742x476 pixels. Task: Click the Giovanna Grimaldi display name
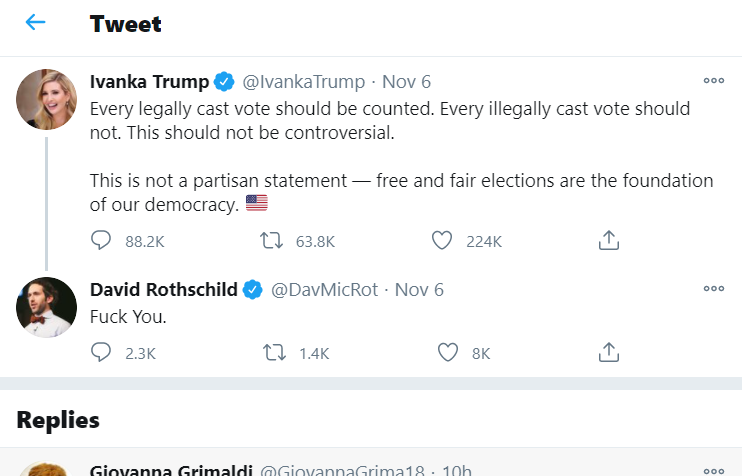(171, 470)
